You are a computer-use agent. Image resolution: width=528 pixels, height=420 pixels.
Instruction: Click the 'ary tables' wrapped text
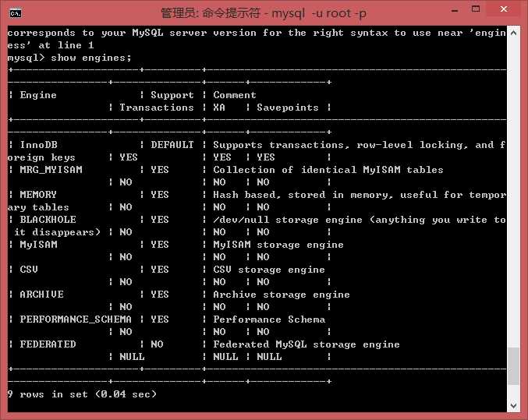[x=38, y=207]
